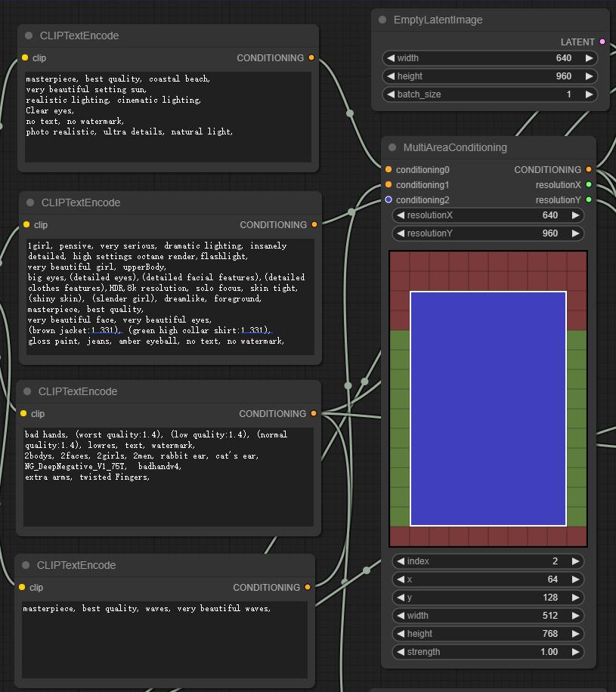Screen dimensions: 616x692
Task: Click CONDITIONING output of negative prompt node
Action: (314, 413)
